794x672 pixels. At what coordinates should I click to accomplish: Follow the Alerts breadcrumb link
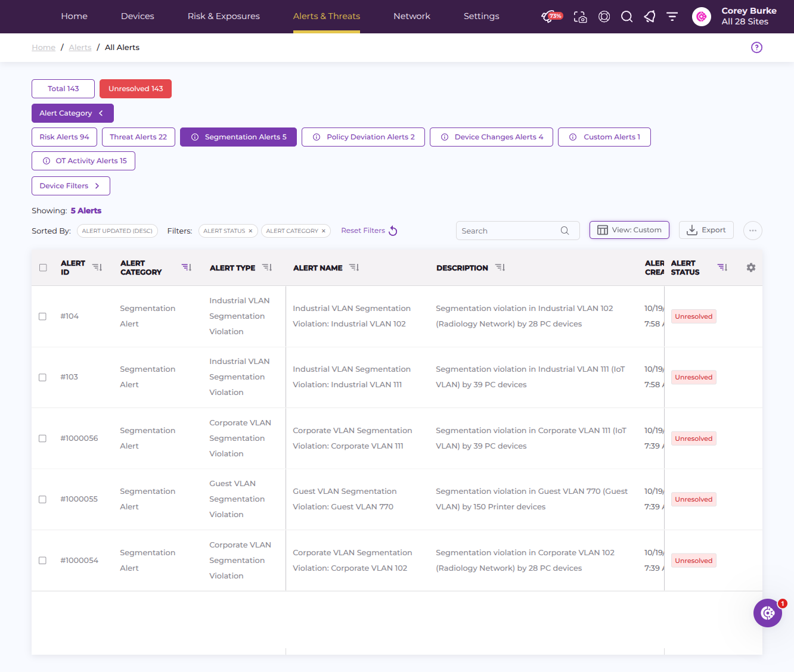80,48
